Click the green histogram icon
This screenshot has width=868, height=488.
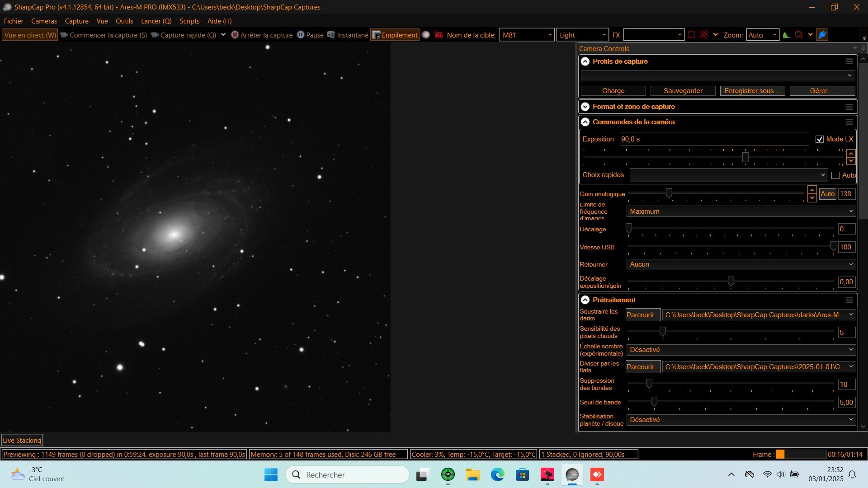click(787, 35)
